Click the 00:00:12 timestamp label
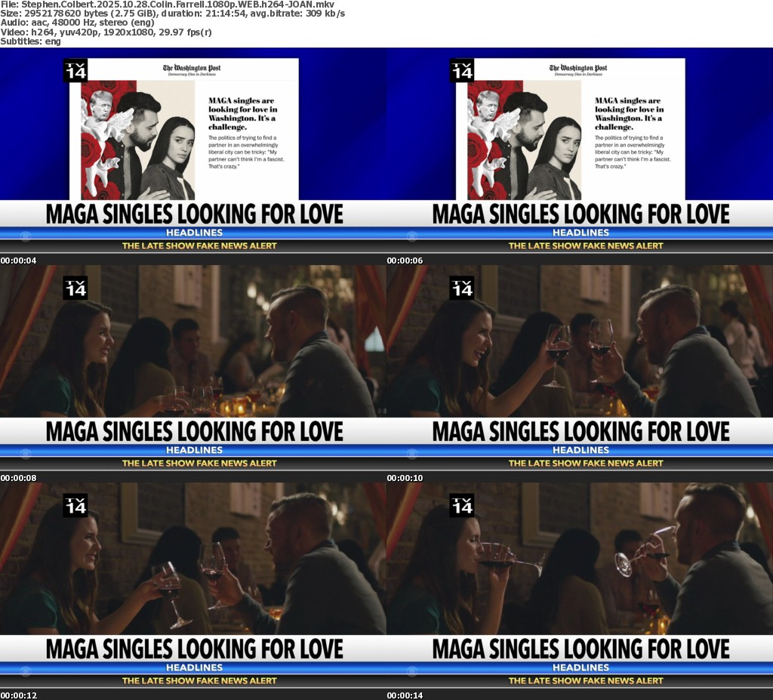 (x=19, y=695)
